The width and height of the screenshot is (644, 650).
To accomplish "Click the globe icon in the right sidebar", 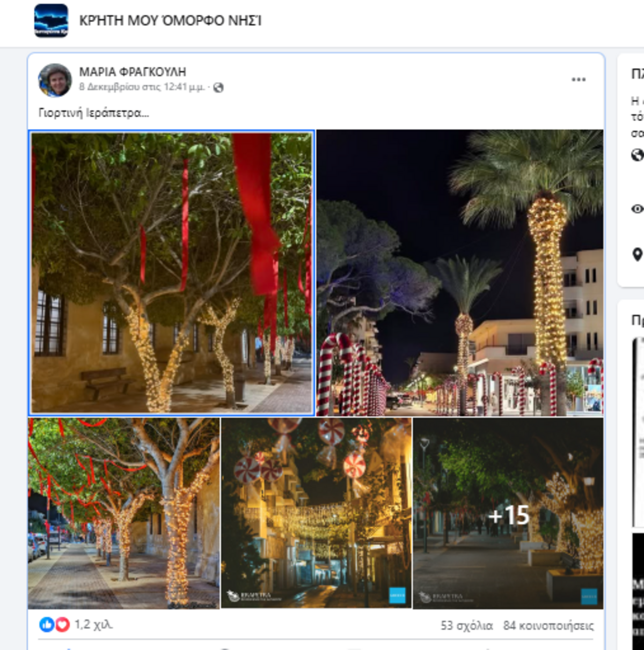I will point(638,156).
